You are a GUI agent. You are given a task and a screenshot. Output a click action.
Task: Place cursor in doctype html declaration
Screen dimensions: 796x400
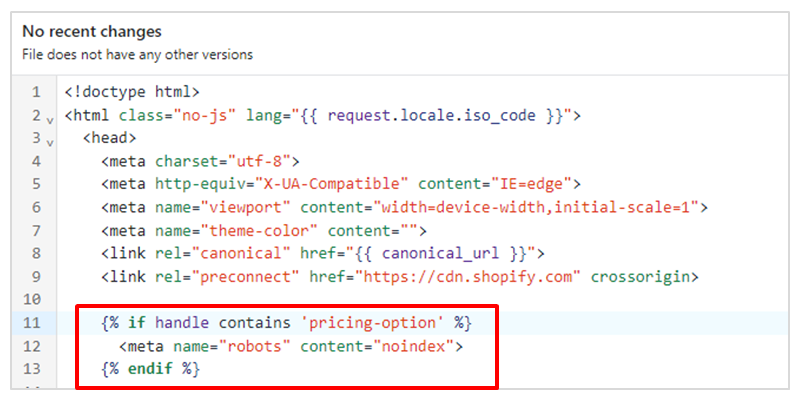coord(132,92)
